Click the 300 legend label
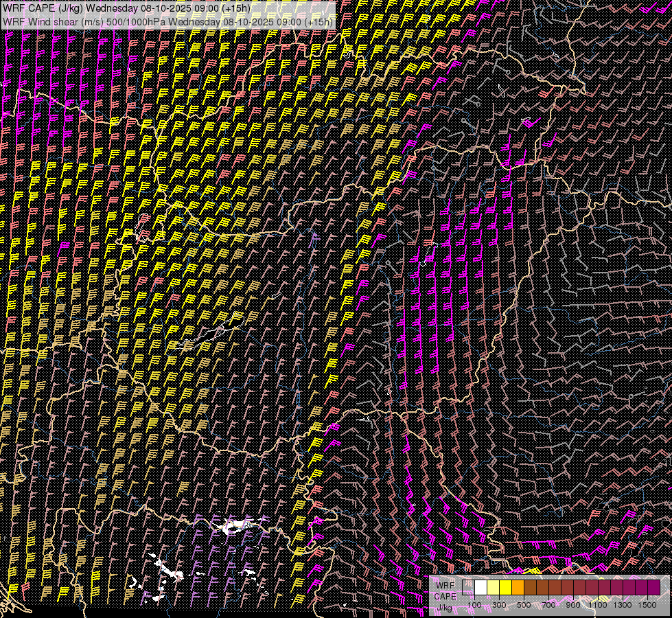 point(499,605)
